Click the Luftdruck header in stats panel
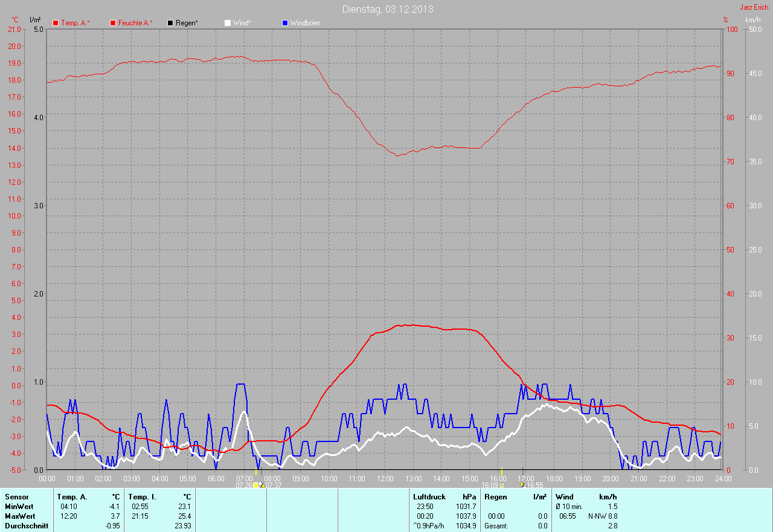The height and width of the screenshot is (532, 773). pyautogui.click(x=429, y=497)
